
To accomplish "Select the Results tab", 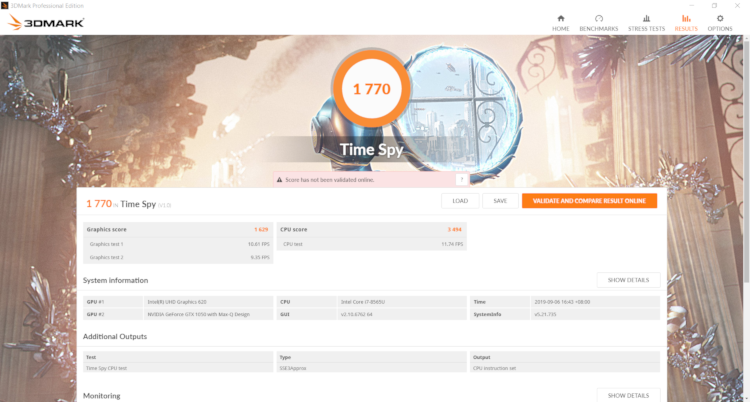I will (x=686, y=23).
